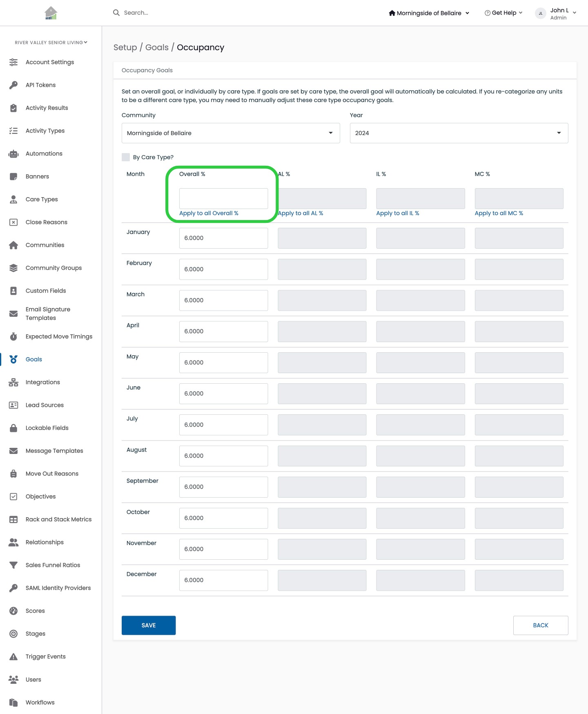Click the Integrations network icon
The width and height of the screenshot is (588, 714).
click(13, 382)
